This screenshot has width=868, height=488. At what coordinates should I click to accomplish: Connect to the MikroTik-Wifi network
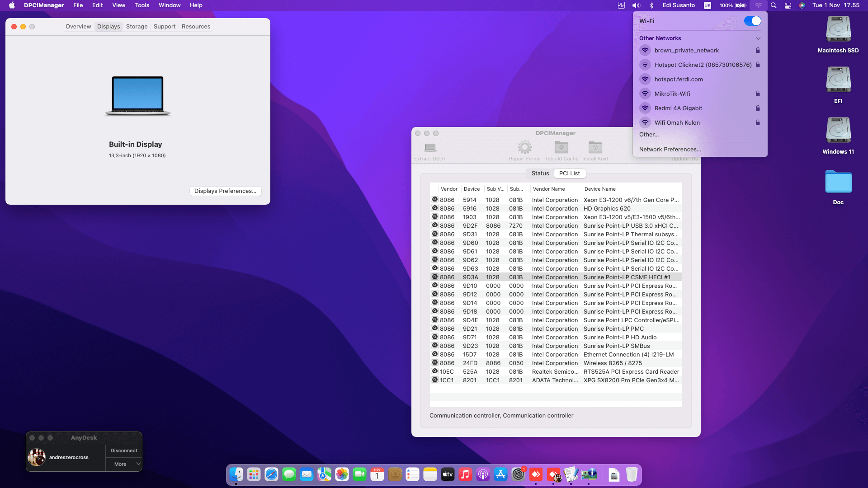click(672, 94)
